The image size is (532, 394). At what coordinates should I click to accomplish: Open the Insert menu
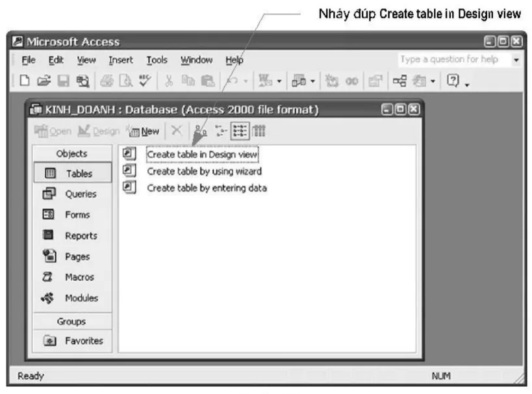tap(121, 60)
